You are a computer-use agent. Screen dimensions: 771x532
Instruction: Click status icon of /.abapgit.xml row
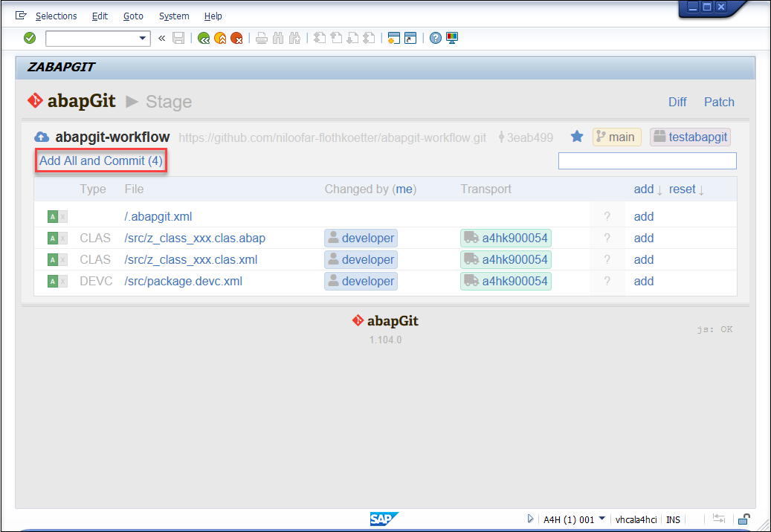[x=57, y=217]
